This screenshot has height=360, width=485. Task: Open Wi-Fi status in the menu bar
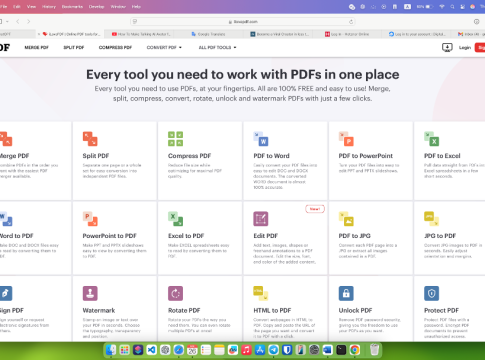point(442,7)
